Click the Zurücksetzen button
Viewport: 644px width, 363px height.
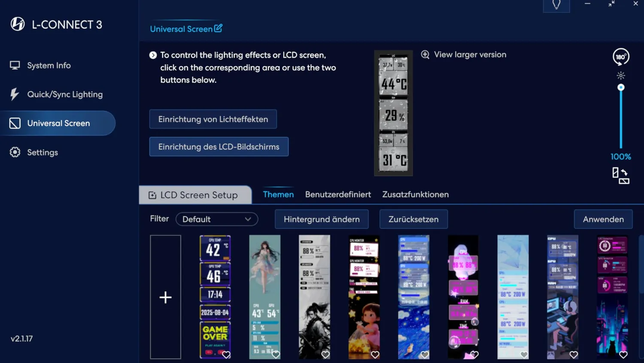coord(413,219)
